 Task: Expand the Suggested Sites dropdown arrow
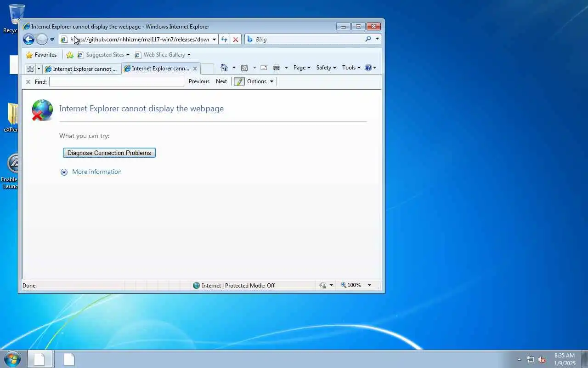(x=128, y=55)
